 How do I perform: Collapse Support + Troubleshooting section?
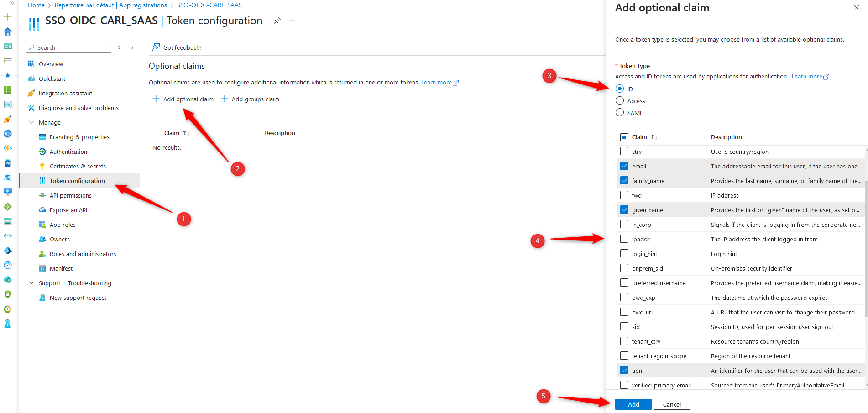click(31, 283)
